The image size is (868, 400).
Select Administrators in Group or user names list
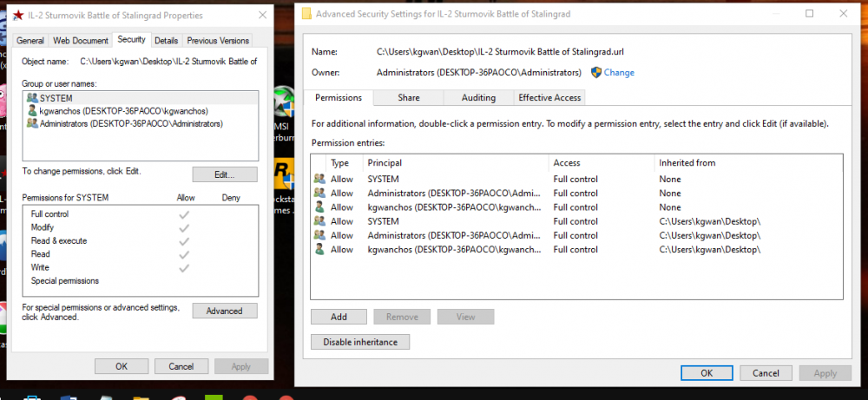tap(141, 124)
